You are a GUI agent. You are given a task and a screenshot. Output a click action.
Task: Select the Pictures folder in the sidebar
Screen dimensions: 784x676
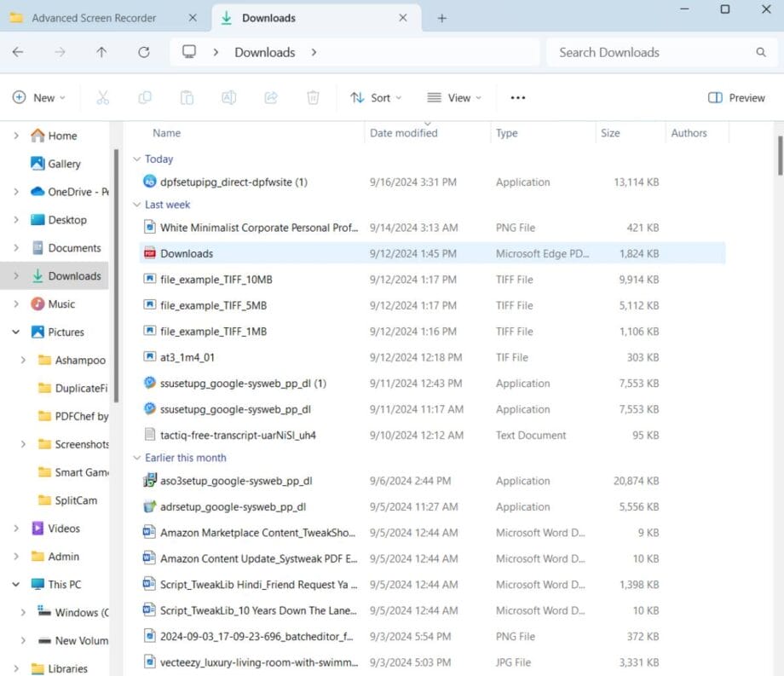[66, 332]
